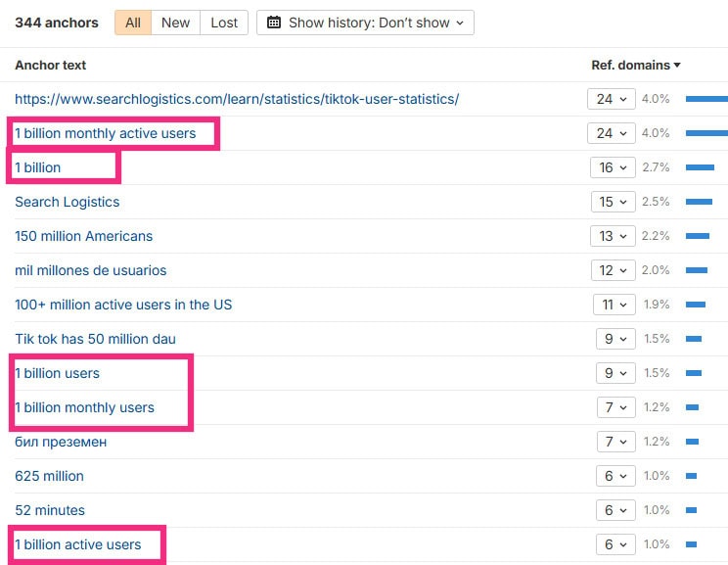This screenshot has width=728, height=565.
Task: Switch to the New anchors tab
Action: pyautogui.click(x=175, y=23)
